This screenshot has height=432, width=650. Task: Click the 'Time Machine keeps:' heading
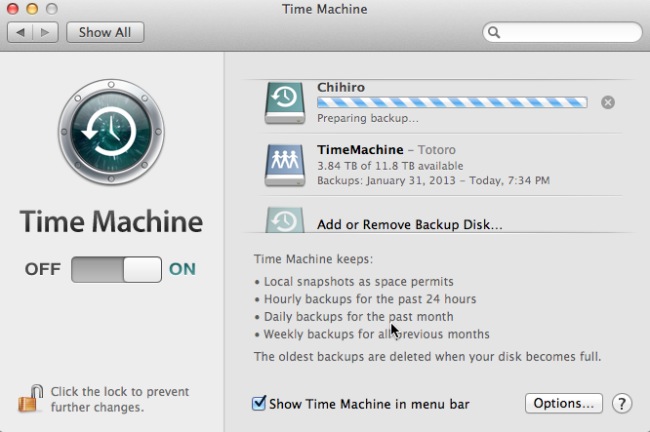pyautogui.click(x=313, y=259)
